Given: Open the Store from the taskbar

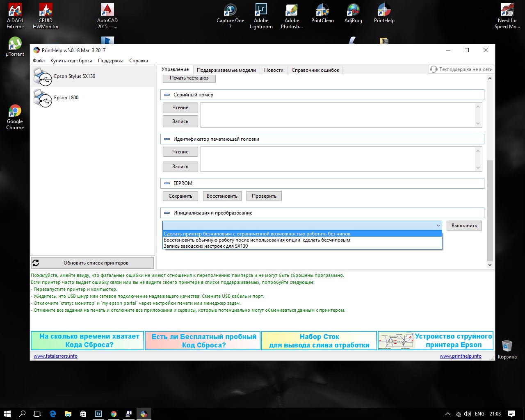Looking at the screenshot, I should [x=83, y=414].
